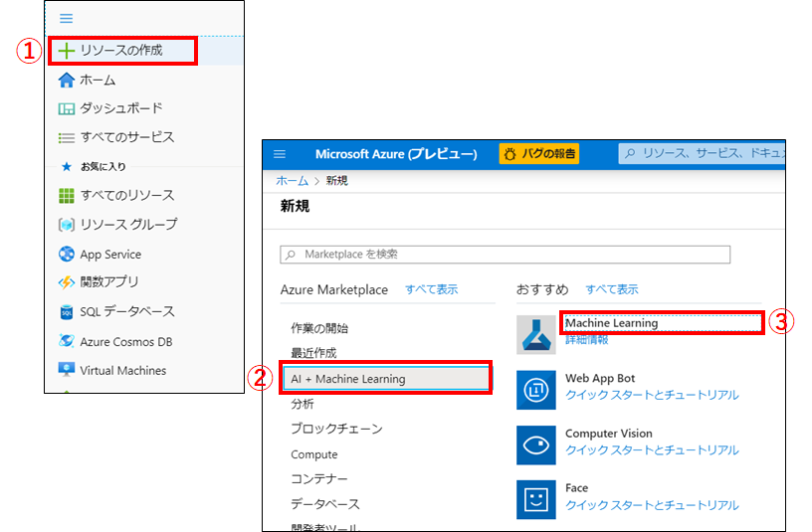Image resolution: width=812 pixels, height=532 pixels.
Task: Open ダッシュボード from the sidebar
Action: click(121, 108)
